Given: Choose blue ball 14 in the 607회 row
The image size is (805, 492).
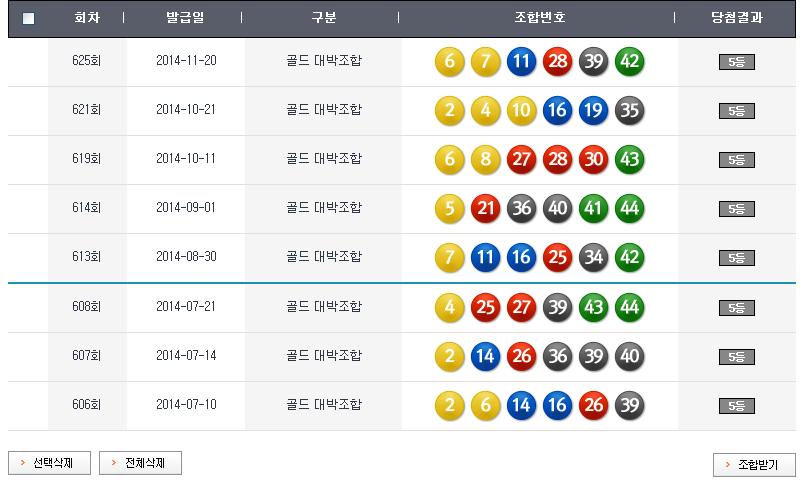Looking at the screenshot, I should click(486, 356).
